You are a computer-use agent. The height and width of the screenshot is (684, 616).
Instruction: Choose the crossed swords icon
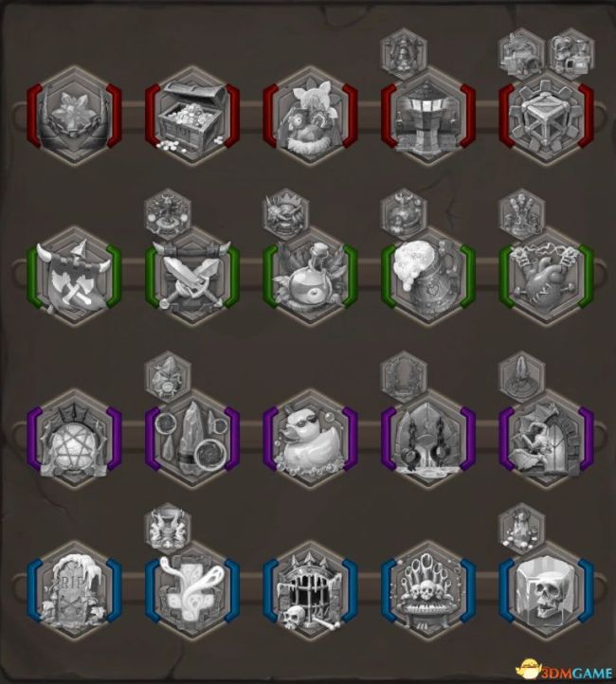(192, 277)
